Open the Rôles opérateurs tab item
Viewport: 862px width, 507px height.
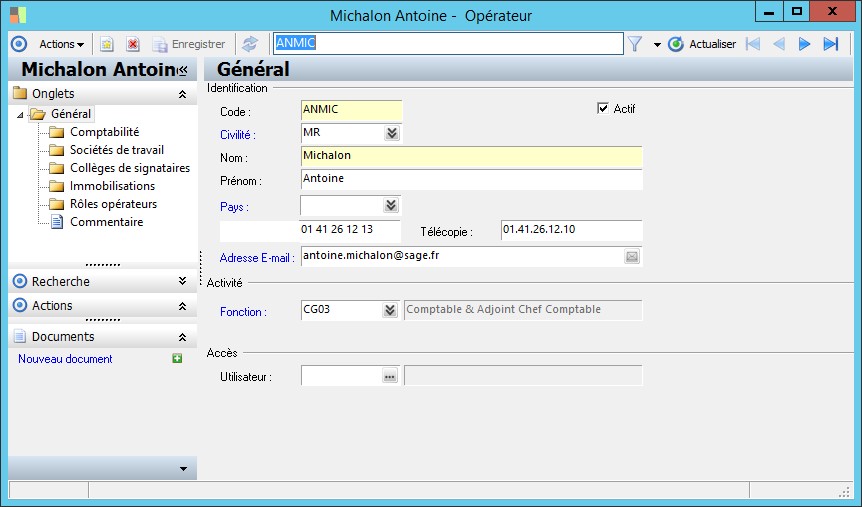coord(113,204)
